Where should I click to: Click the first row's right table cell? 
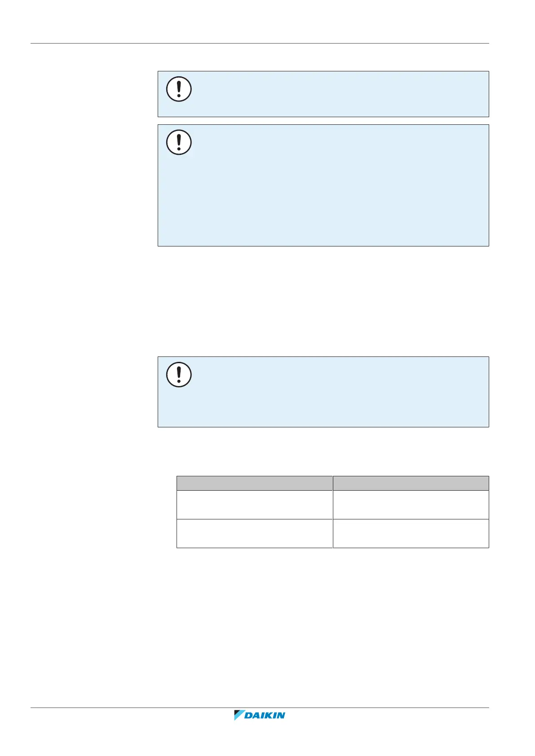(411, 505)
